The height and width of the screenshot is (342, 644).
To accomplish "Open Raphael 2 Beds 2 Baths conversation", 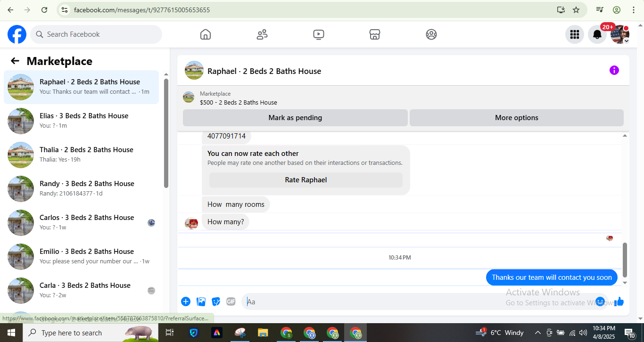I will (x=81, y=87).
